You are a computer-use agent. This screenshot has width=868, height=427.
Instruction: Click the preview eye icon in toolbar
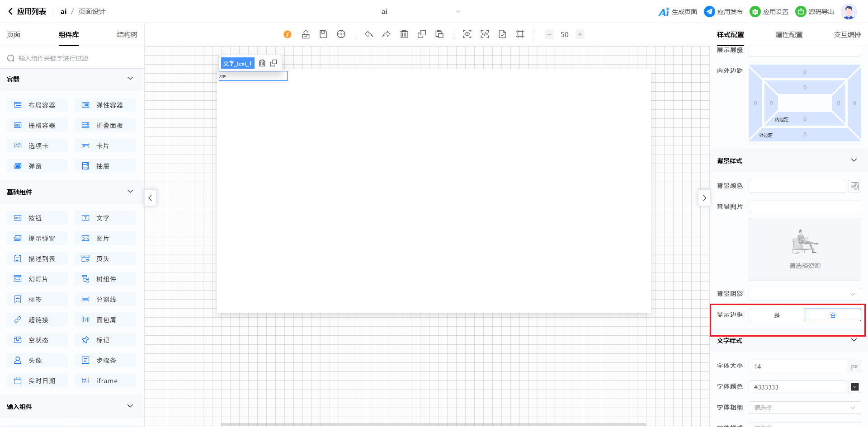click(467, 34)
